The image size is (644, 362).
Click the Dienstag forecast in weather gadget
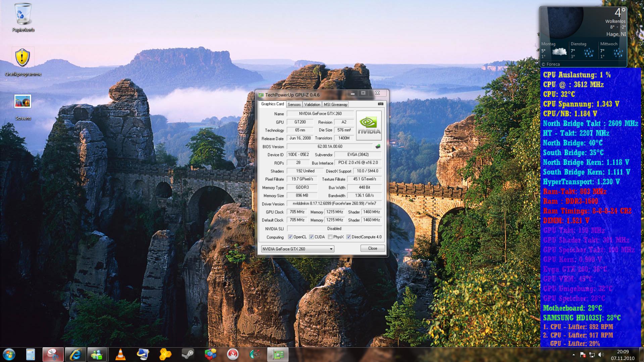coord(583,50)
